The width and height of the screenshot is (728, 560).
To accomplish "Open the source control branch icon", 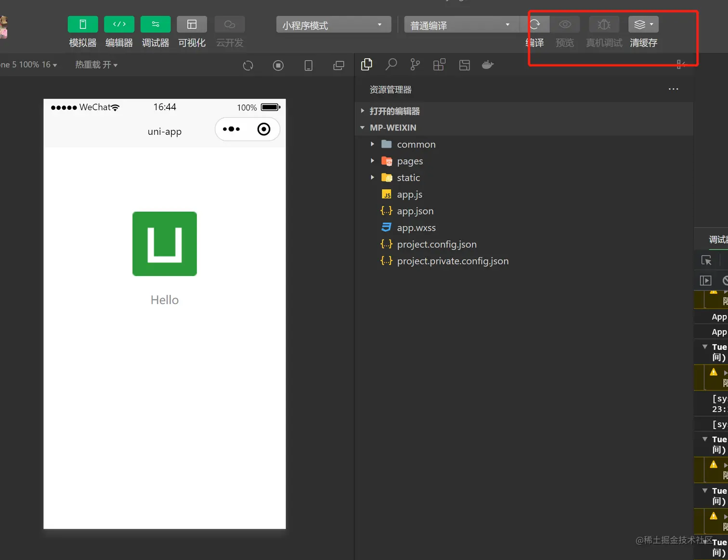I will click(x=415, y=65).
